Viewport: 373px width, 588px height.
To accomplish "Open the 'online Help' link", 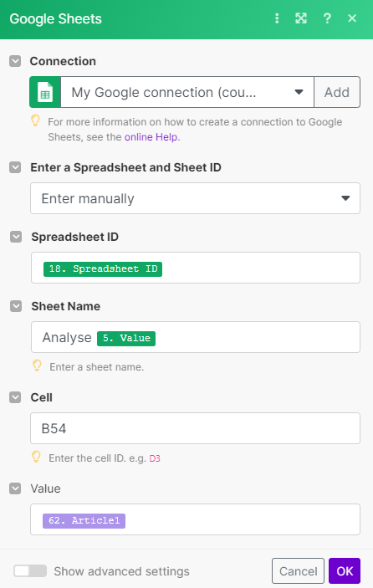I will (151, 137).
